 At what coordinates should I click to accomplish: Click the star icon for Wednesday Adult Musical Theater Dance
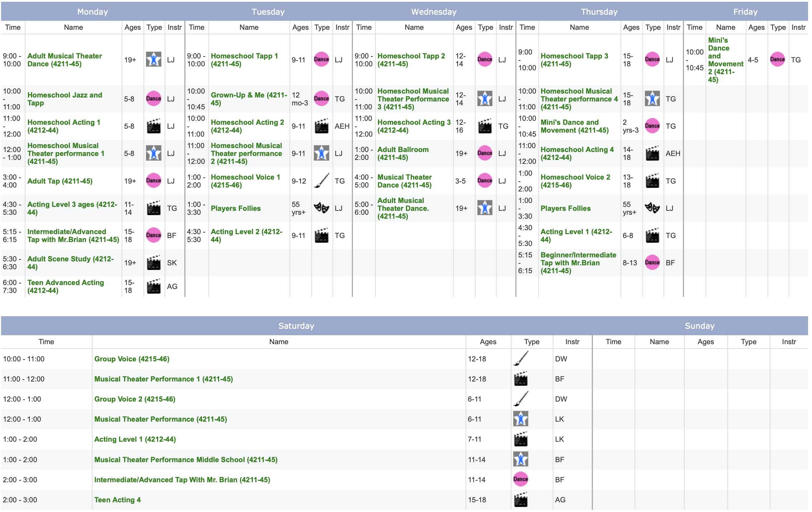(x=485, y=208)
